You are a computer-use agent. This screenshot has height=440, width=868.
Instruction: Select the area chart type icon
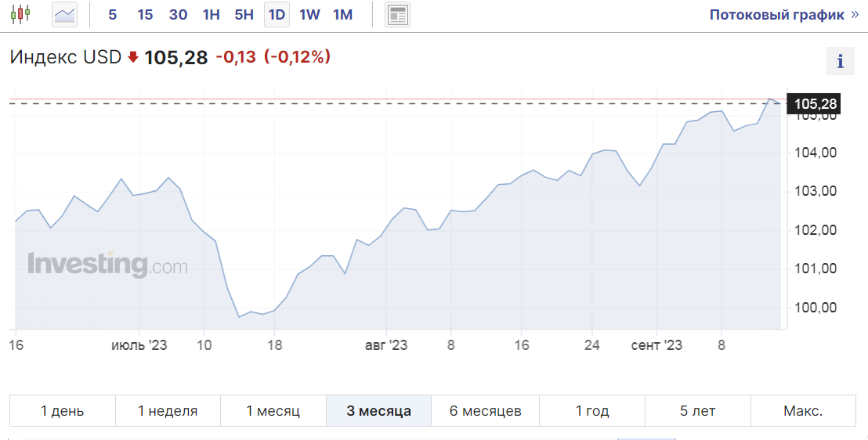coord(65,15)
